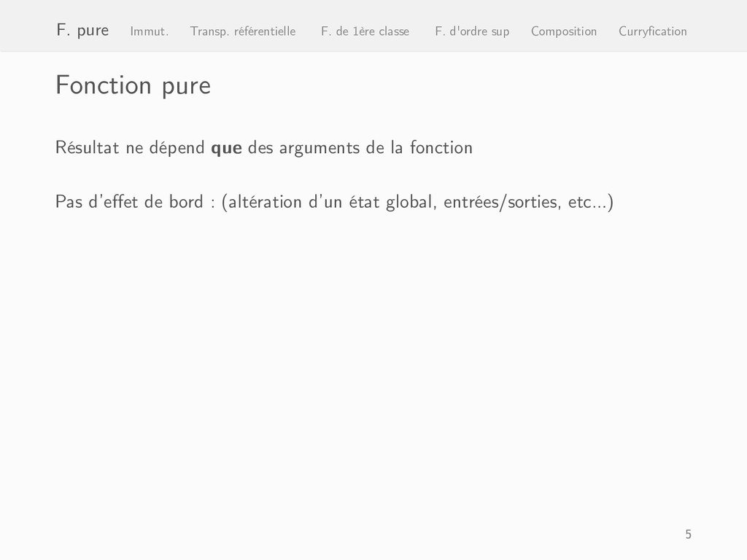Viewport: 747px width, 560px height.
Task: Navigate to F. d'ordre sup section
Action: click(472, 31)
